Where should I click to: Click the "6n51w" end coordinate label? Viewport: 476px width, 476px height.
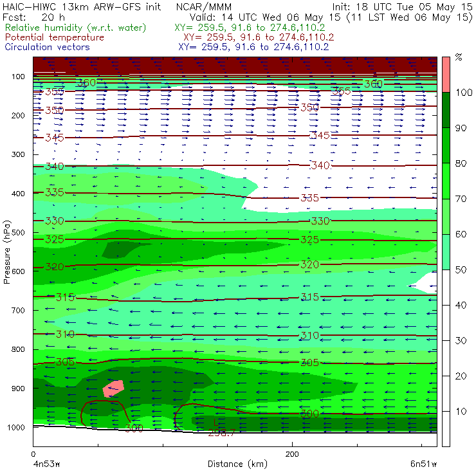point(423,464)
